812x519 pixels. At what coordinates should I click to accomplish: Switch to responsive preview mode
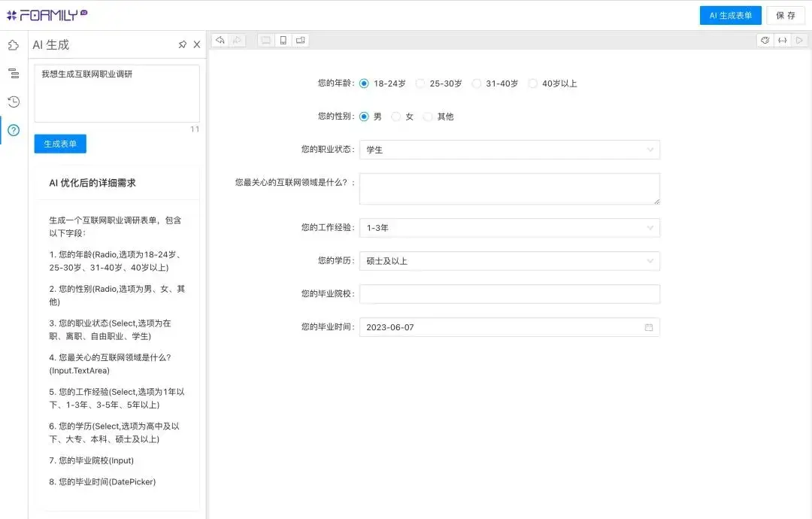tap(300, 40)
